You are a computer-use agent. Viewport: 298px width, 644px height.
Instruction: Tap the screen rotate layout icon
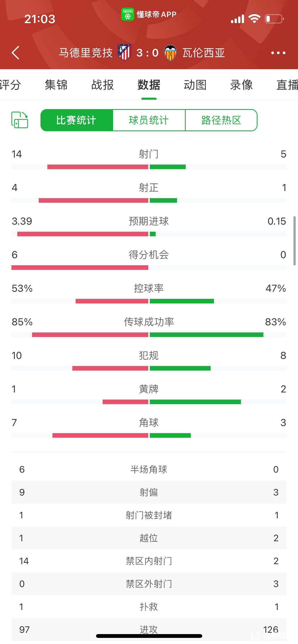(20, 120)
